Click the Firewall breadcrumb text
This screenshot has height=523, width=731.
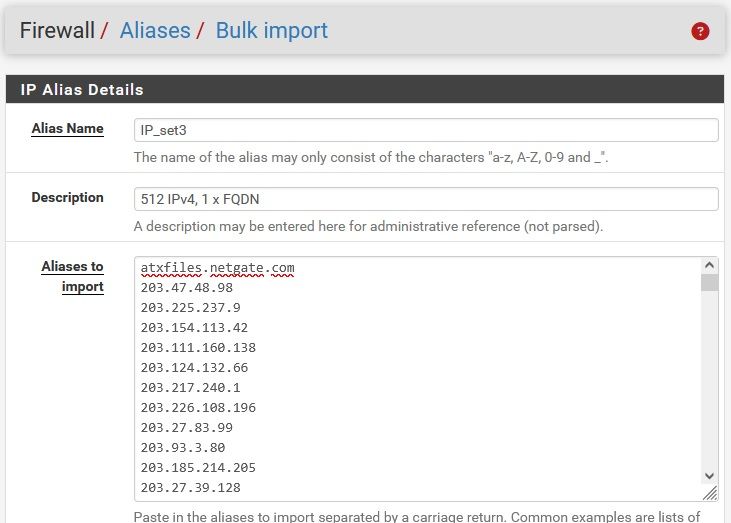coord(58,31)
